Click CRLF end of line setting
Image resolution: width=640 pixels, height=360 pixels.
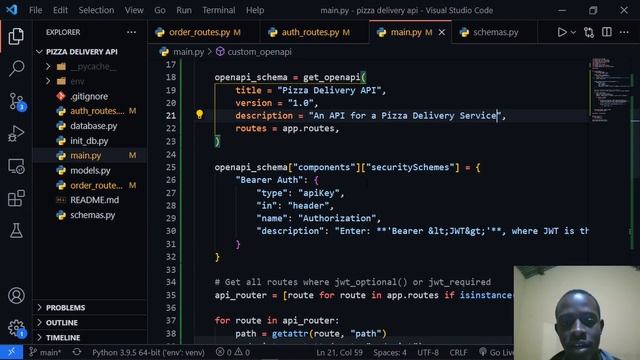[x=458, y=352]
